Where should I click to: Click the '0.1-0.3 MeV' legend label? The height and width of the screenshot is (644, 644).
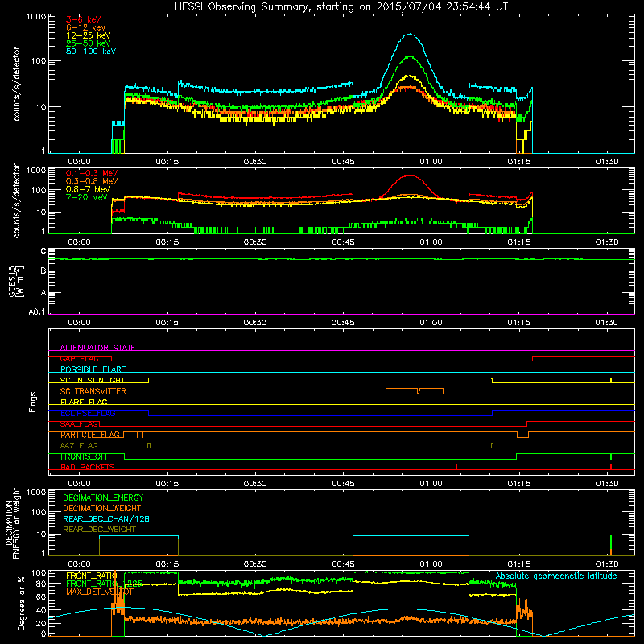click(92, 173)
